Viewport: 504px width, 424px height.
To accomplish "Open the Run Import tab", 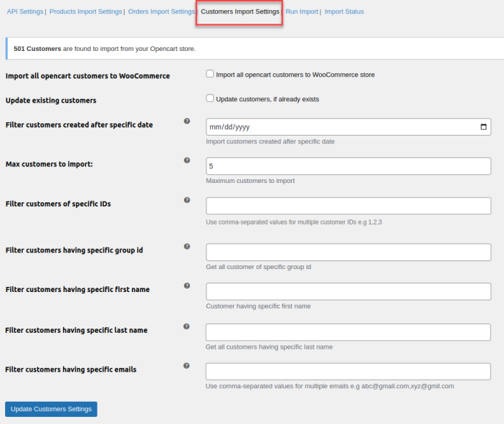I will point(302,11).
